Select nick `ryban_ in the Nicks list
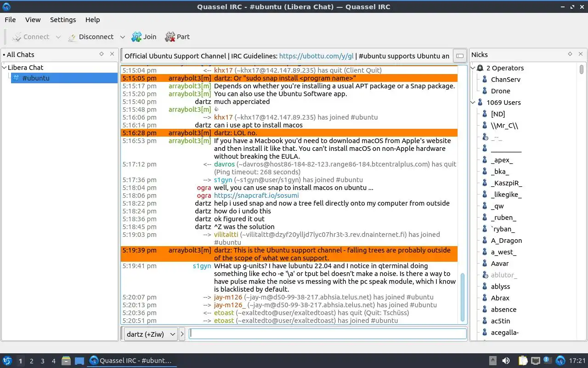This screenshot has width=588, height=368. pos(503,229)
